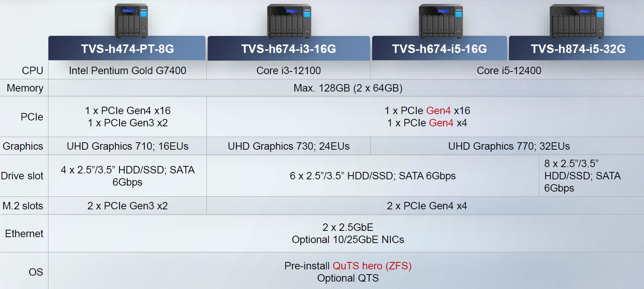Select the TVS-h674-i5-16G column header
Image resolution: width=644 pixels, height=289 pixels.
pyautogui.click(x=439, y=49)
